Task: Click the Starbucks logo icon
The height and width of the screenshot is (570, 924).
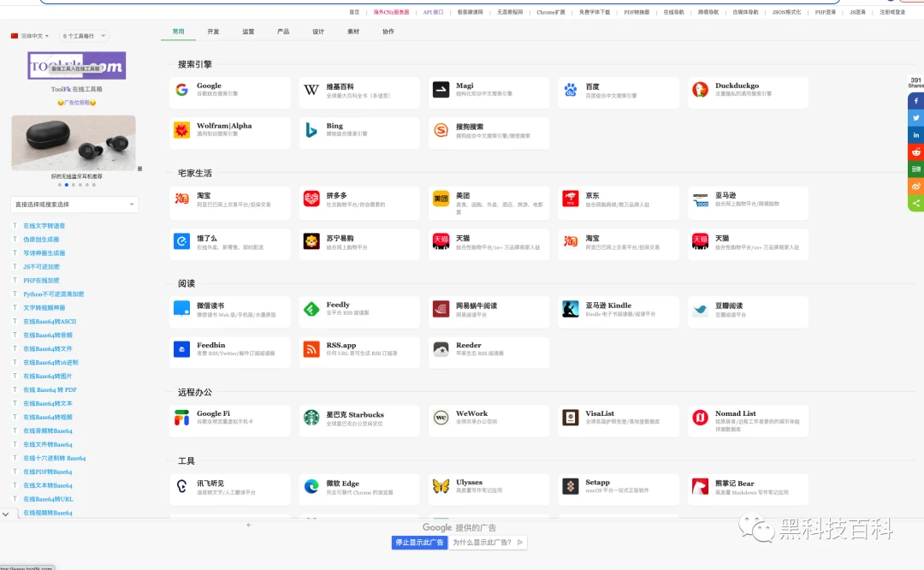Action: coord(311,418)
